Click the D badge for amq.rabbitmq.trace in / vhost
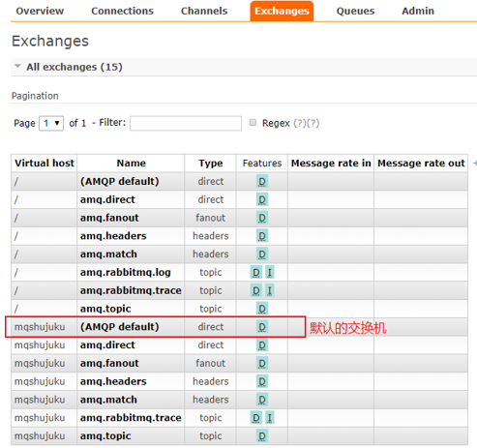The height and width of the screenshot is (448, 477). tap(256, 290)
